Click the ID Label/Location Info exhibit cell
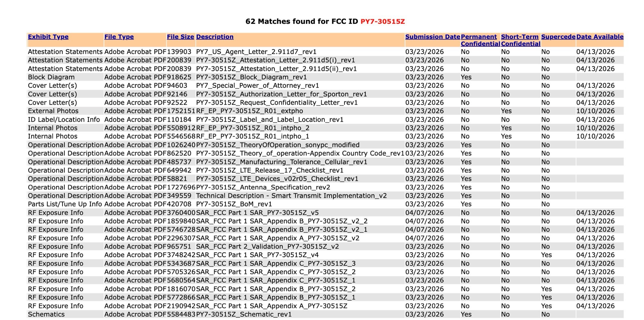This screenshot has height=320, width=644. (64, 120)
